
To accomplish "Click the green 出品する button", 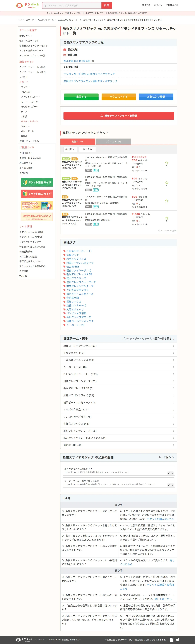I will 81,97.
